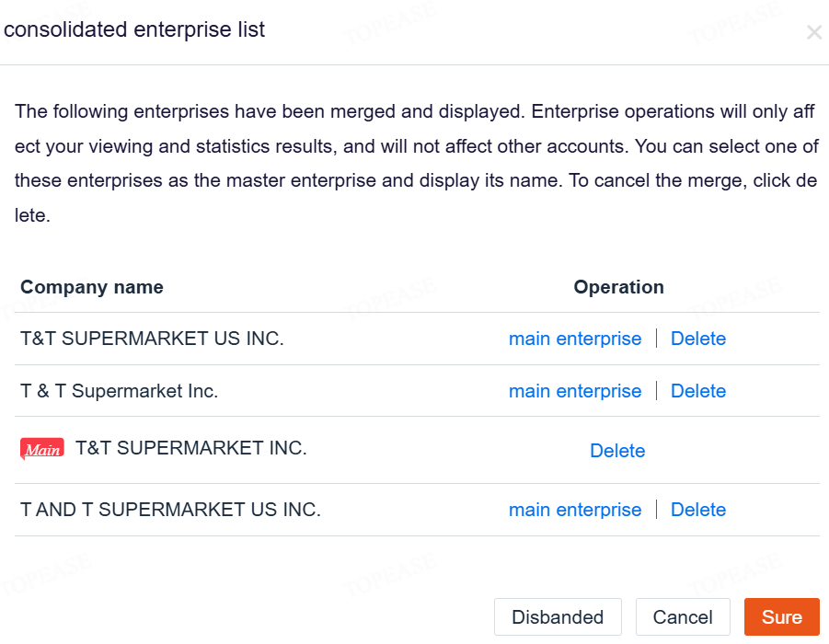Click the Disbanded button

tap(558, 617)
